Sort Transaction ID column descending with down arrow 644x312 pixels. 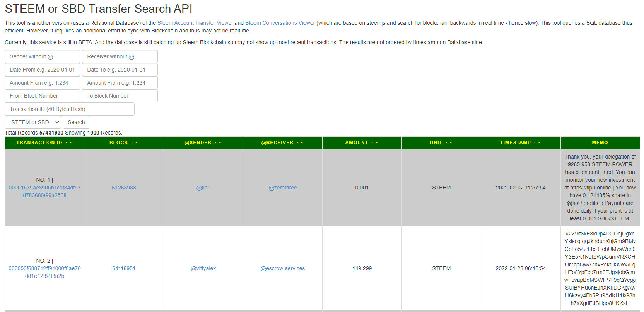71,143
